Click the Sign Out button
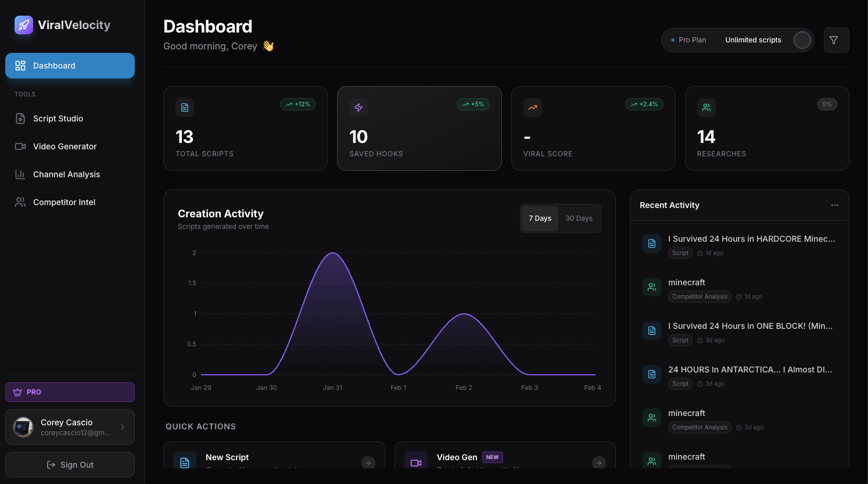 (x=70, y=465)
